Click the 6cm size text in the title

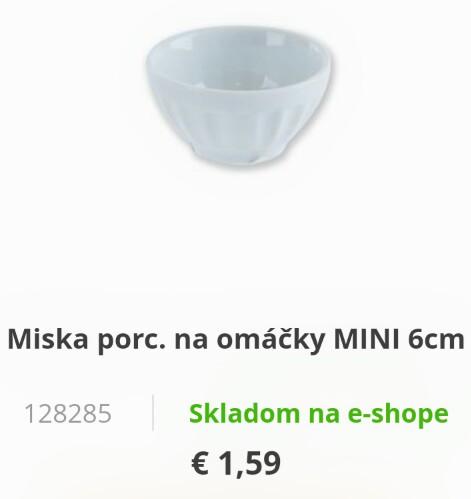(435, 339)
